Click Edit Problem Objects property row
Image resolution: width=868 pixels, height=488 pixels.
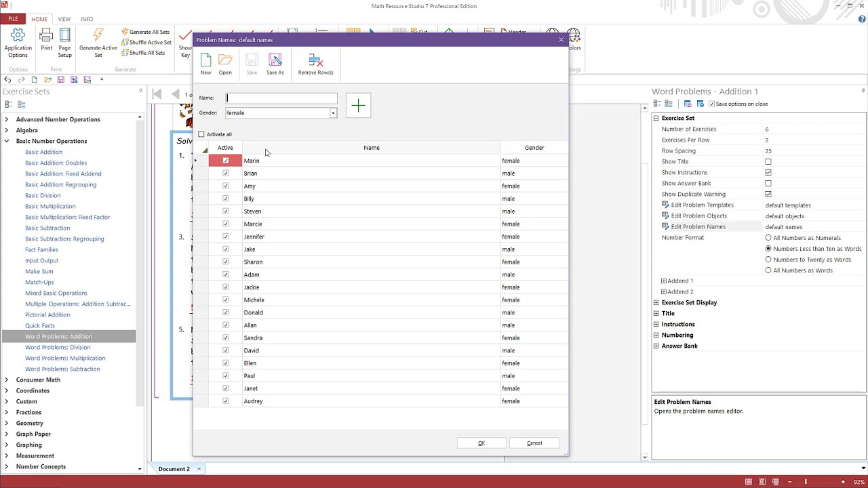[759, 216]
